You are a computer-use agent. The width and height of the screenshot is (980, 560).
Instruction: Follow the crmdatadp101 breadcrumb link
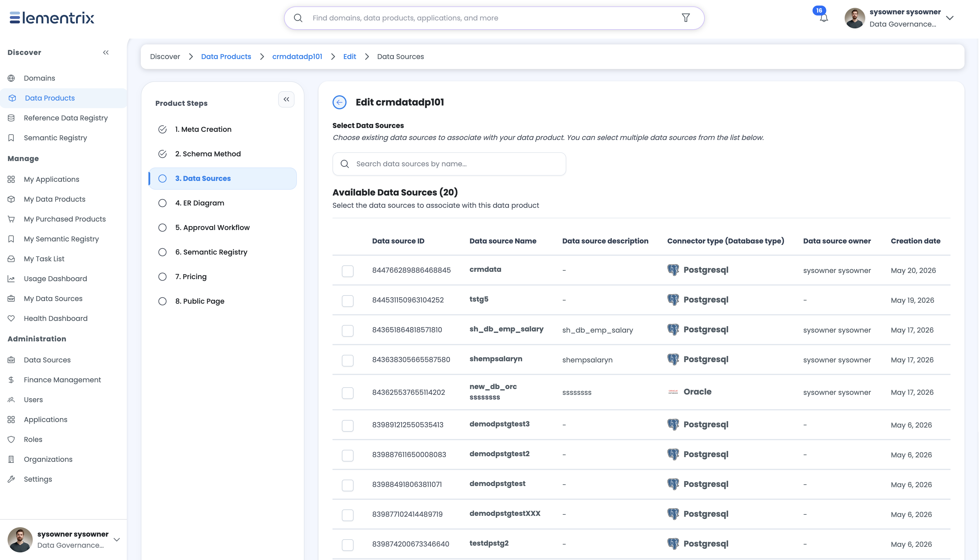coord(297,56)
